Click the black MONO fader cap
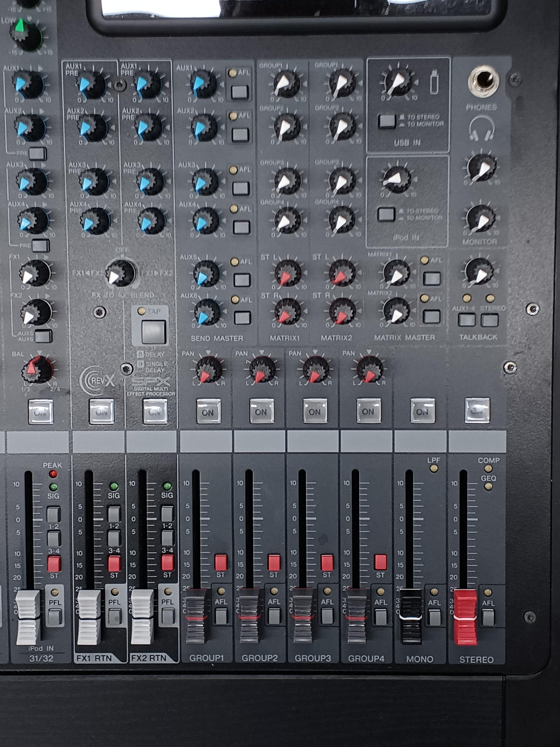 411,616
